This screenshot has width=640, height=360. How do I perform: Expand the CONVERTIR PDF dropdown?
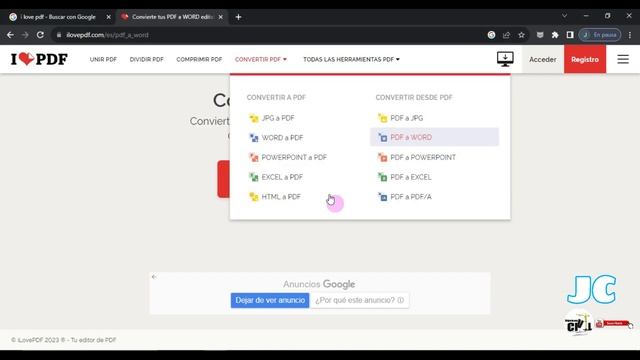[261, 59]
